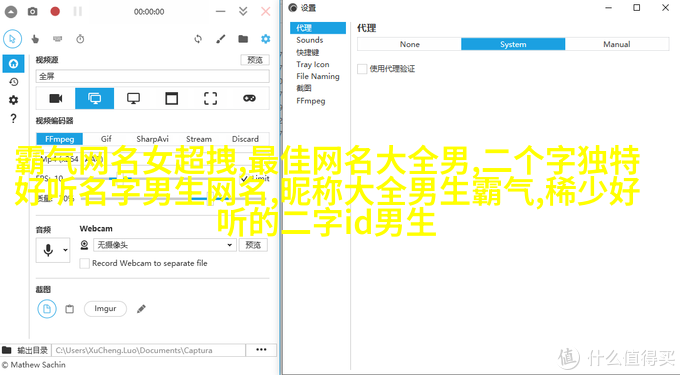Start recording with the red record button
The height and width of the screenshot is (375, 680).
[55, 11]
